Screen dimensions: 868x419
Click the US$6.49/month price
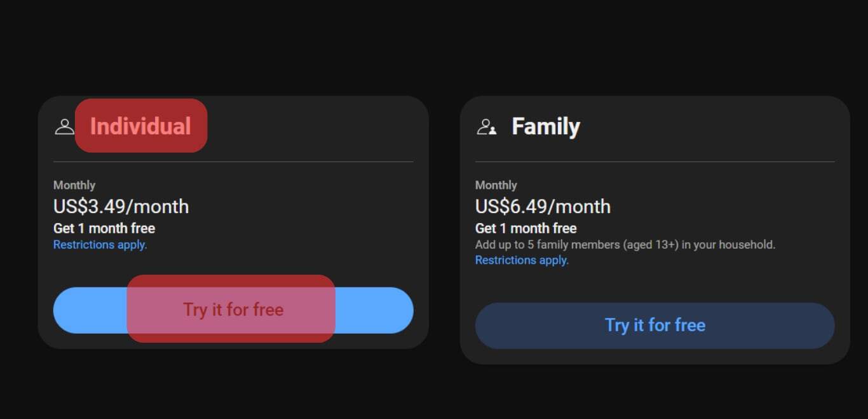[543, 207]
